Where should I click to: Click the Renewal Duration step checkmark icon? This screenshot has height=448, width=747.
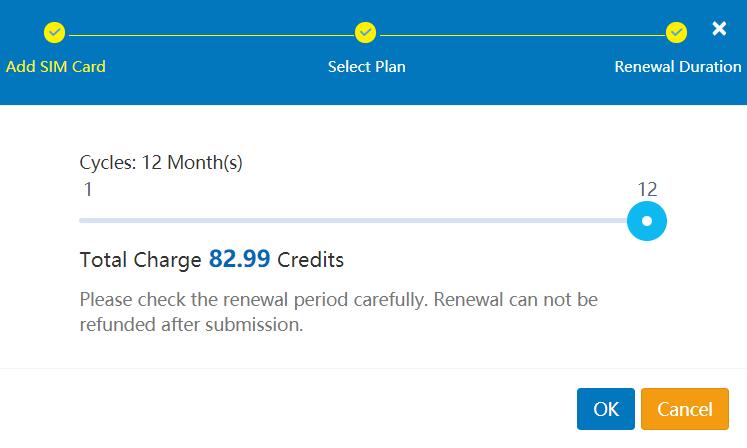tap(676, 32)
